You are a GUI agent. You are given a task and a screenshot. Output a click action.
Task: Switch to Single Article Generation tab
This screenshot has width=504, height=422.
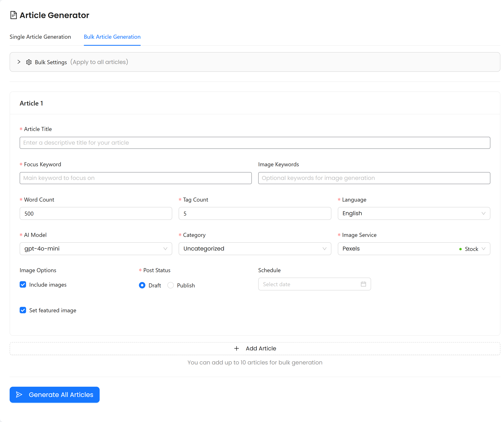coord(40,37)
